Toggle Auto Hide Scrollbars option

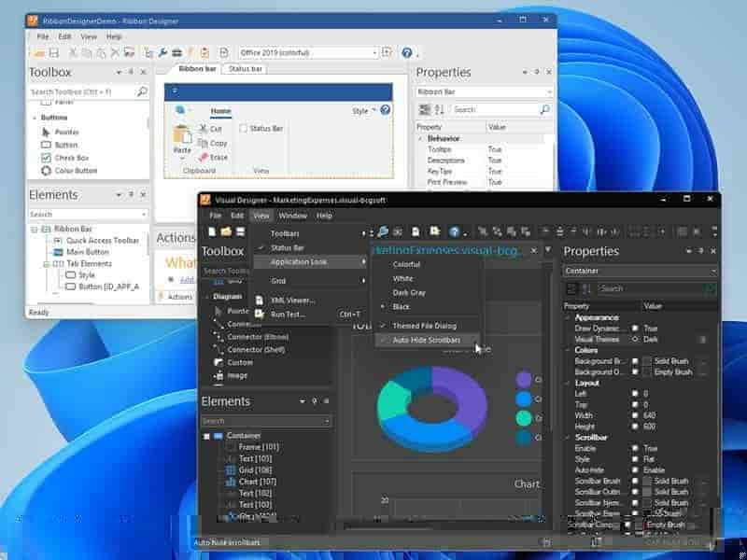click(x=428, y=340)
